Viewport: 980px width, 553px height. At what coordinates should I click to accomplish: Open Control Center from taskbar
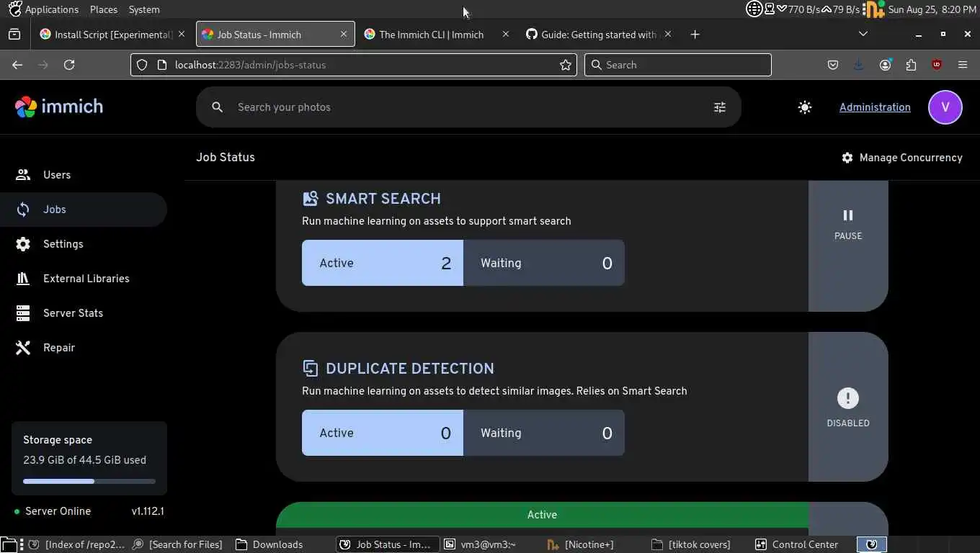click(797, 544)
